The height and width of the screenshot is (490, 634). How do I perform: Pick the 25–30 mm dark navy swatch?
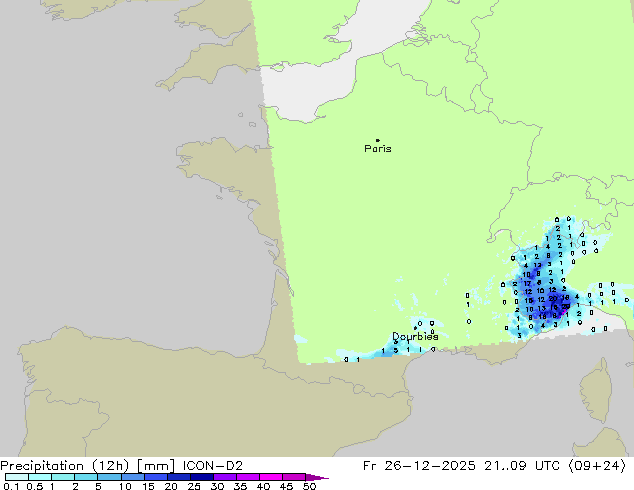(x=201, y=477)
